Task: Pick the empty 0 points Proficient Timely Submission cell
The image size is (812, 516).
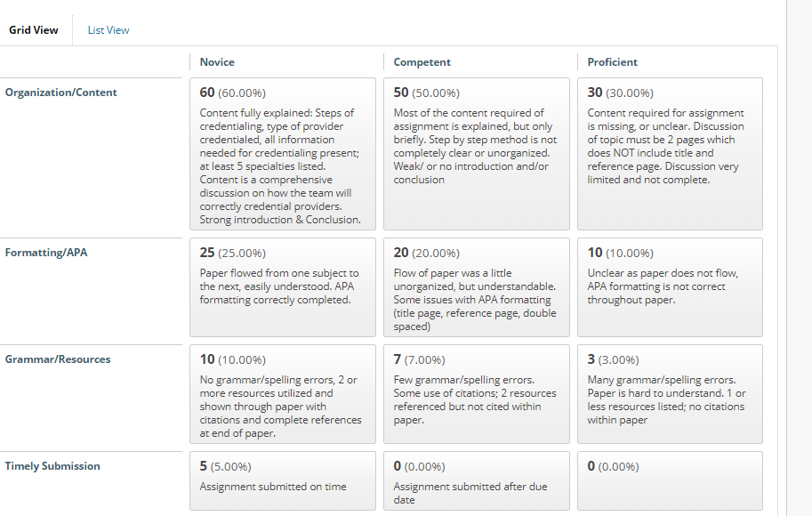Action: [x=670, y=480]
